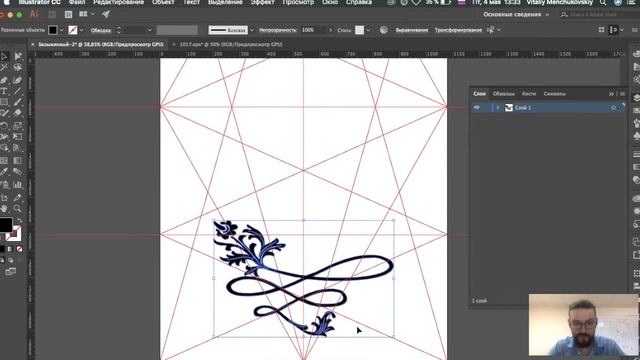The width and height of the screenshot is (640, 360).
Task: Select the Shape Builder tool
Action: coord(4,148)
